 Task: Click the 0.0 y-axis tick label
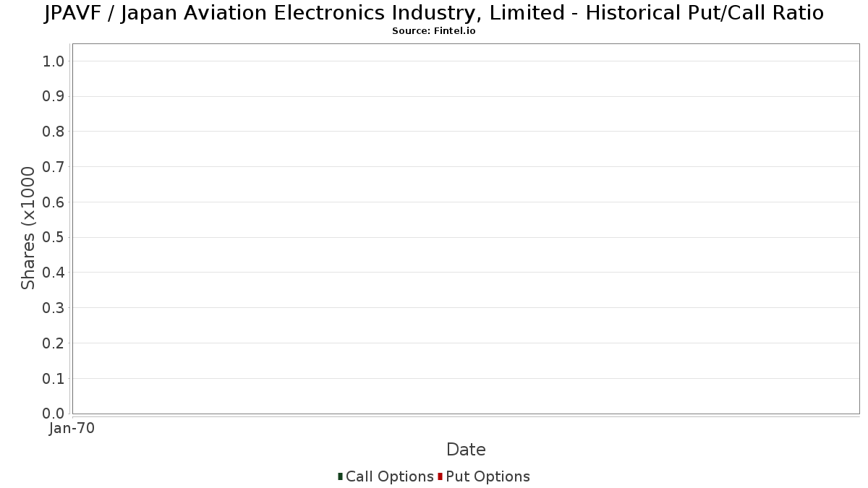pyautogui.click(x=54, y=414)
